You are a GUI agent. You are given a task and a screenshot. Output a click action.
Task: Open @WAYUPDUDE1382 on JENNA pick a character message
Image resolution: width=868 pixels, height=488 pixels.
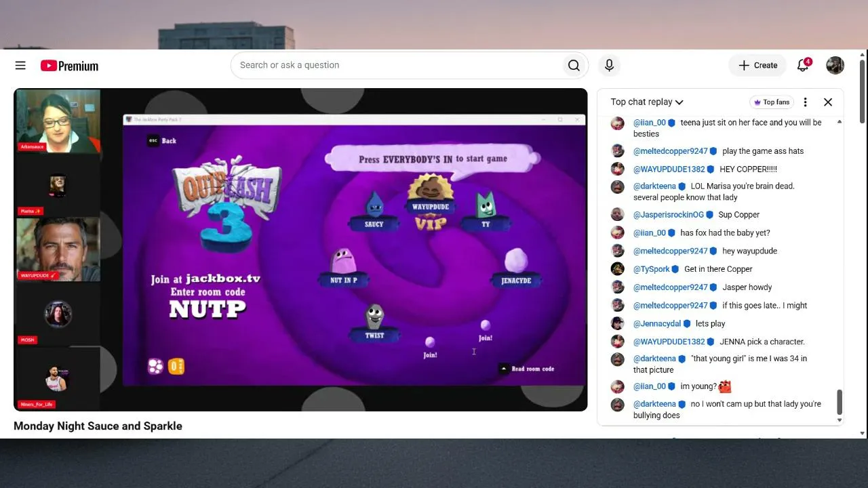coord(669,342)
